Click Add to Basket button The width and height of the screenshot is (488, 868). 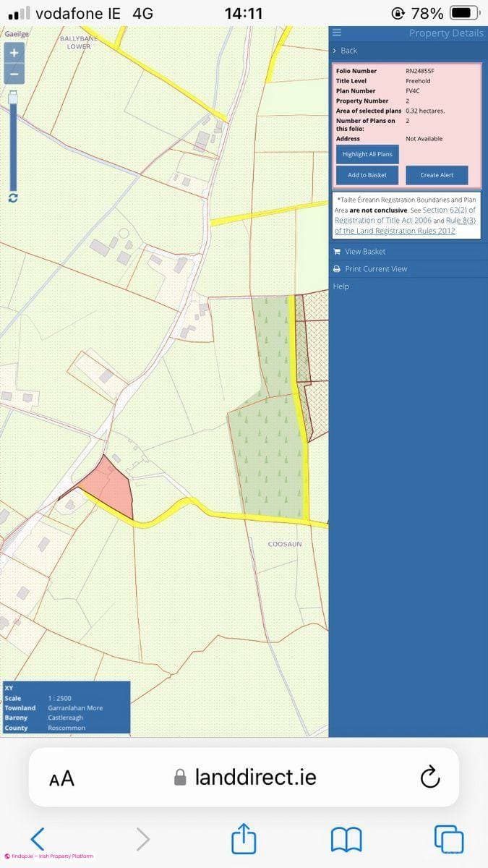point(367,175)
